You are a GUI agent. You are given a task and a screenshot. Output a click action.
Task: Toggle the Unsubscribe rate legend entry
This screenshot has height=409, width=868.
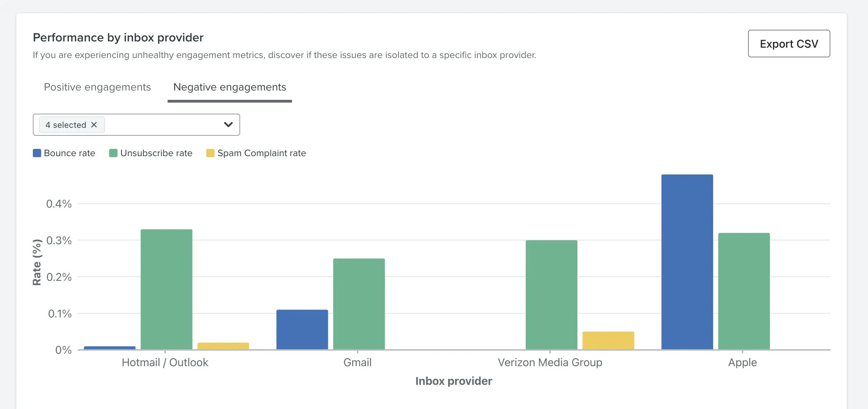[x=156, y=153]
